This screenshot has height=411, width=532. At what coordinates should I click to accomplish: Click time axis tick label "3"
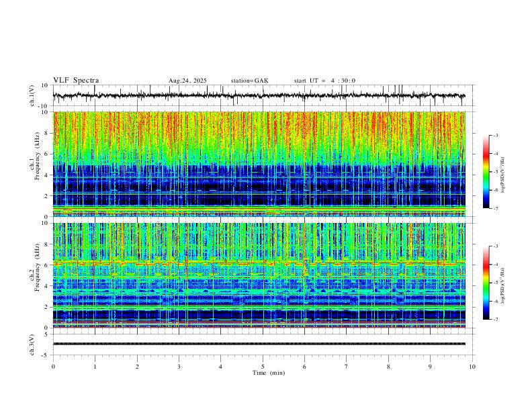click(x=179, y=367)
